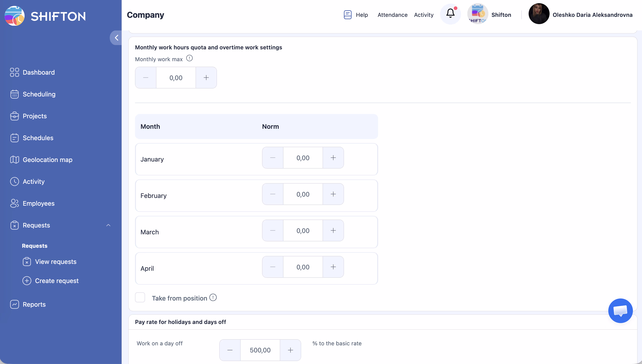Collapse the Requests submenu chevron
The height and width of the screenshot is (364, 642).
coord(108,225)
